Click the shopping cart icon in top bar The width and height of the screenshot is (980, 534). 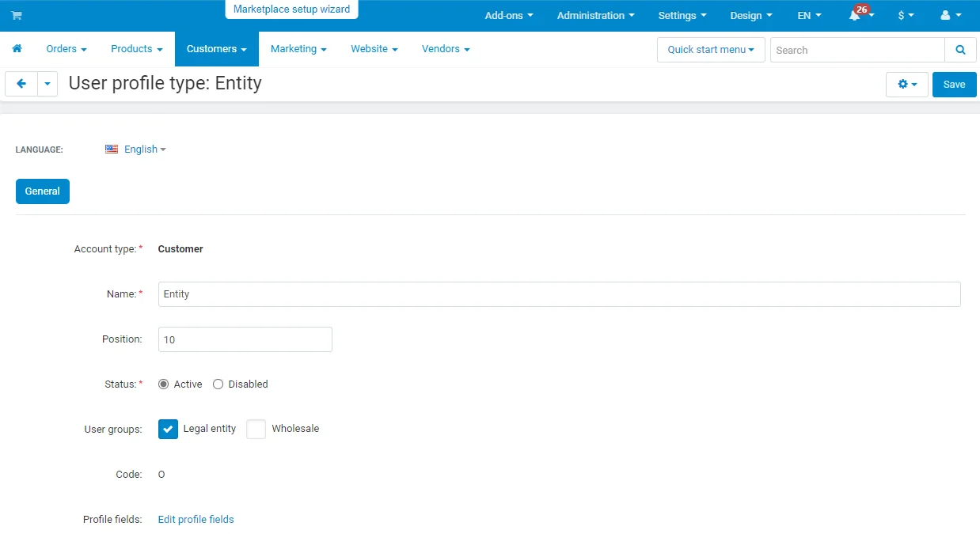click(x=17, y=16)
